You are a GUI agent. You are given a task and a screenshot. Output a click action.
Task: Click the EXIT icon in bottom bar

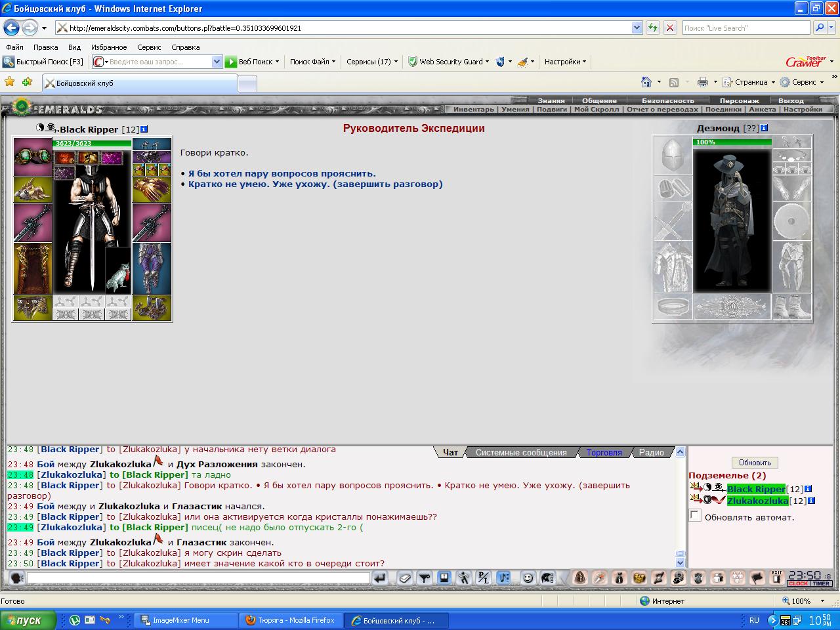777,578
